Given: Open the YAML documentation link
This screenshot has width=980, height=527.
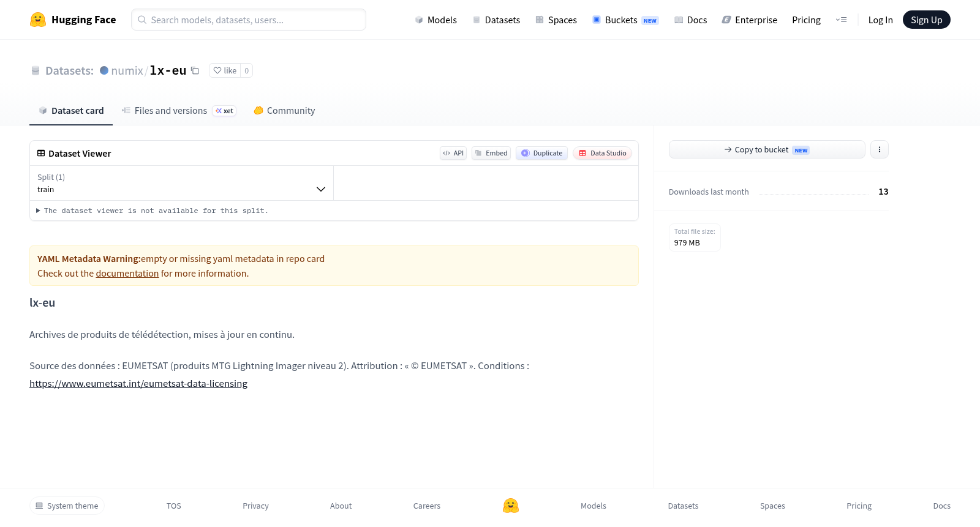Looking at the screenshot, I should (127, 274).
